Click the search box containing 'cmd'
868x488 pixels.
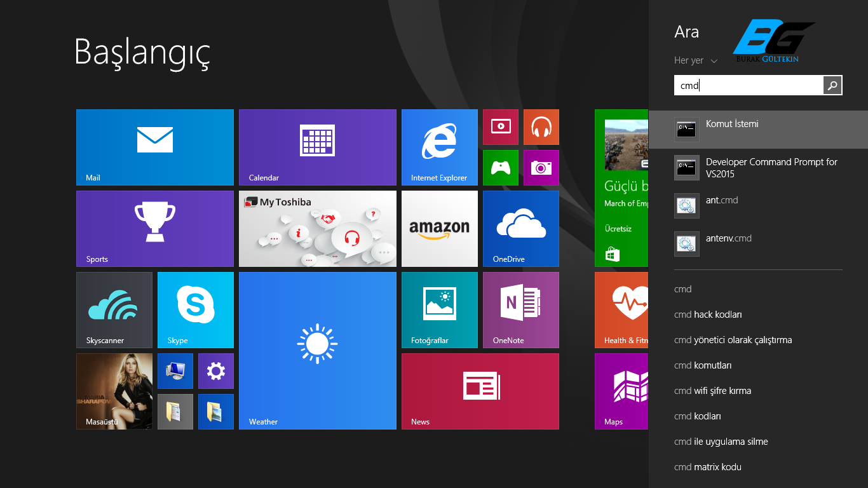[x=749, y=85]
